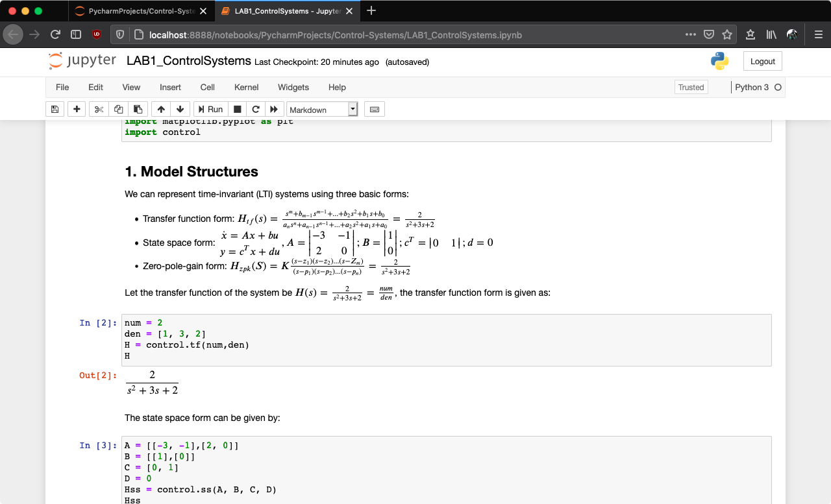The height and width of the screenshot is (504, 831).
Task: Save the notebook using the save icon
Action: (55, 108)
